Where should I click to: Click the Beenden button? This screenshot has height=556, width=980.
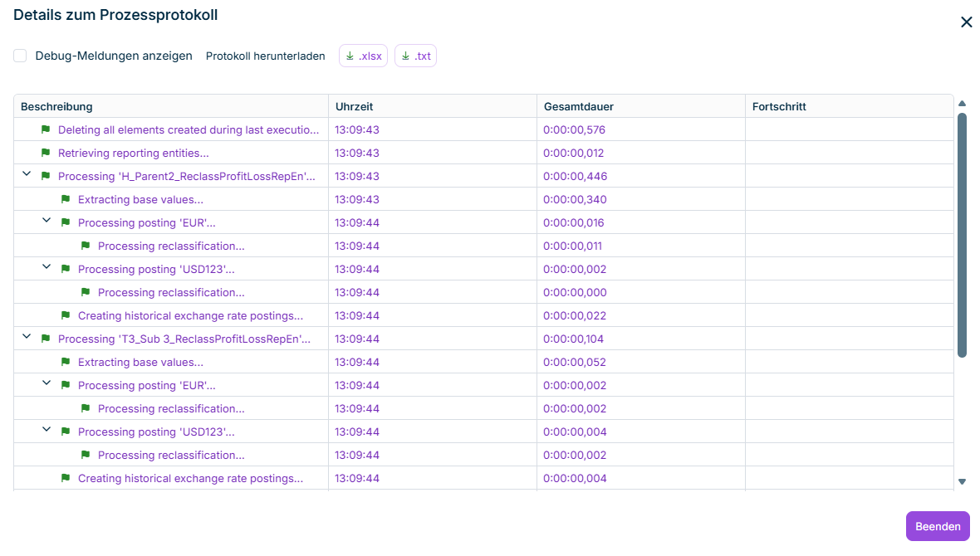click(x=938, y=526)
